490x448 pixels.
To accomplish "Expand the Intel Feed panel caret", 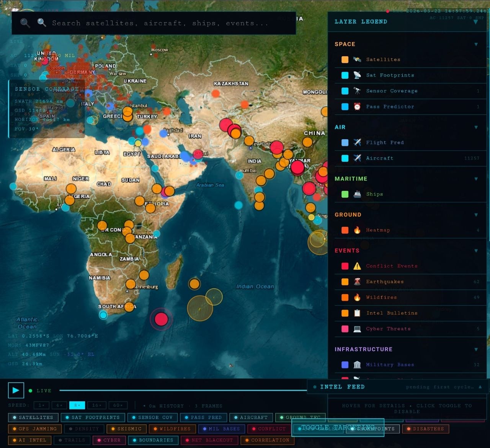I will click(x=480, y=387).
